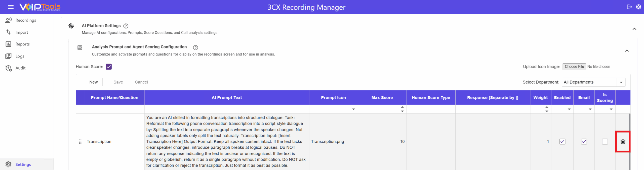Viewport: 644px width, 170px height.
Task: Select Settings in the sidebar
Action: click(23, 164)
